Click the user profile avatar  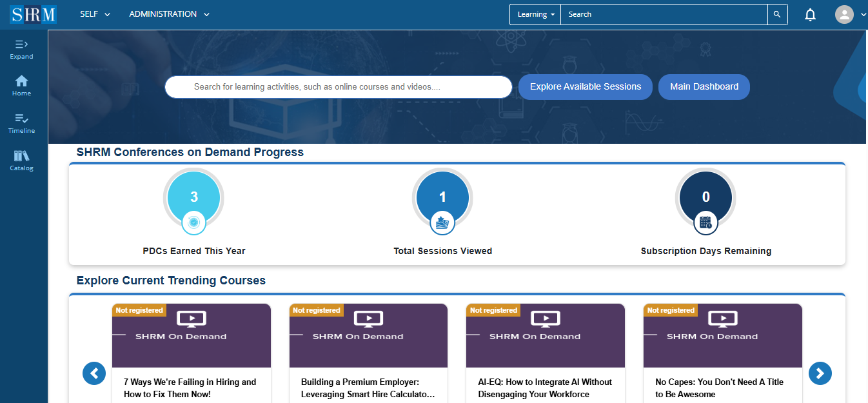(x=844, y=14)
